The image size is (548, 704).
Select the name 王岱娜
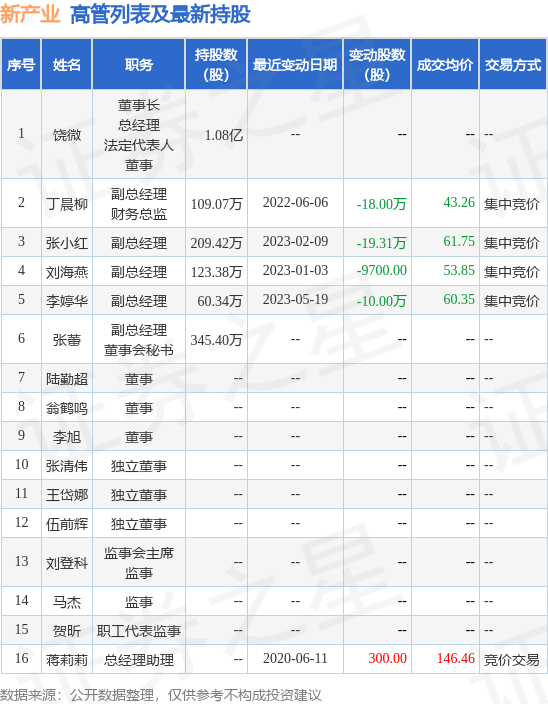pos(67,495)
